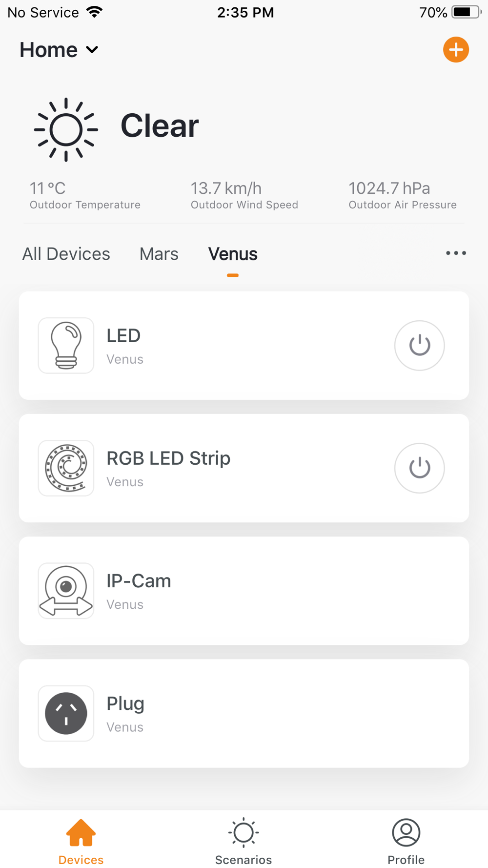Image resolution: width=488 pixels, height=868 pixels.
Task: Open the LED light bulb icon
Action: (66, 346)
